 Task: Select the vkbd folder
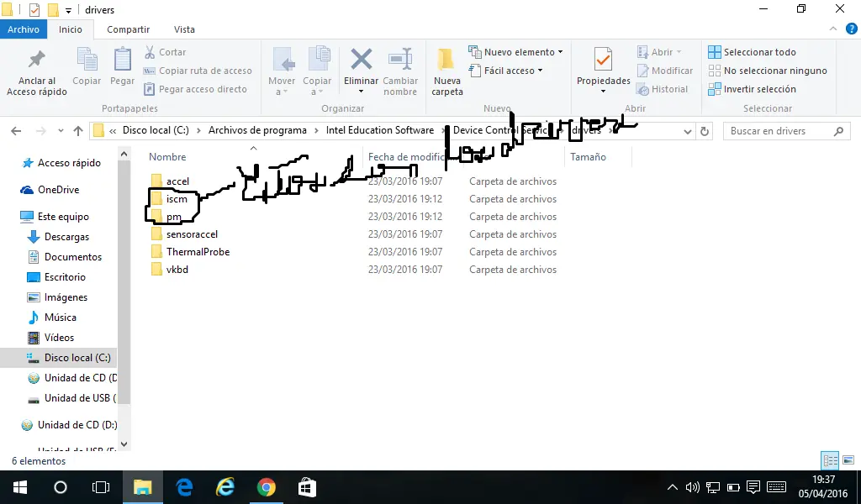(x=170, y=270)
